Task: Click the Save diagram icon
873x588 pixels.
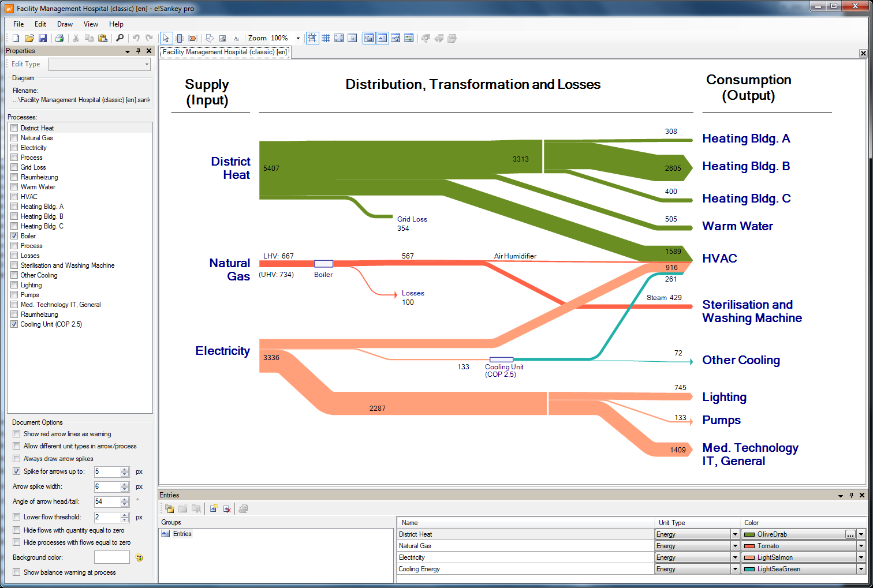Action: click(43, 38)
